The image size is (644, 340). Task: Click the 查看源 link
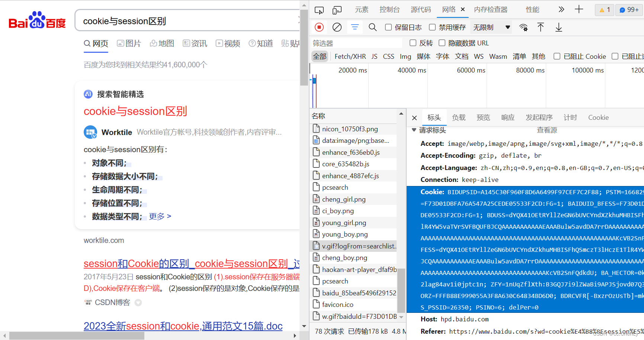click(547, 130)
